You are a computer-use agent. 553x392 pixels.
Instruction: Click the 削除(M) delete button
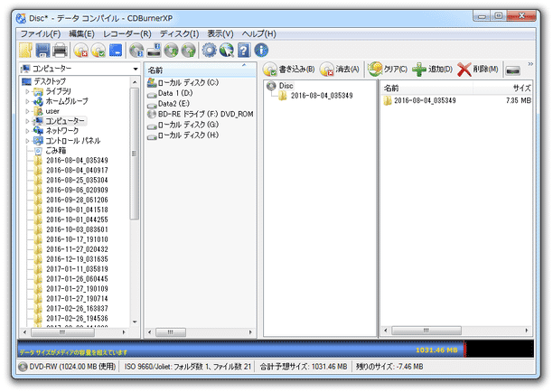(x=478, y=69)
